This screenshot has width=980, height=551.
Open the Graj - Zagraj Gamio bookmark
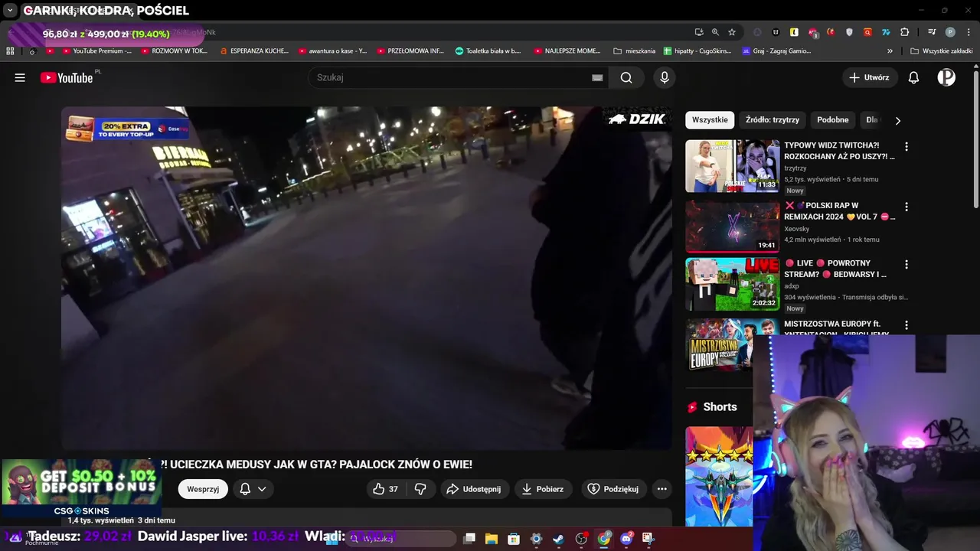[x=776, y=51]
